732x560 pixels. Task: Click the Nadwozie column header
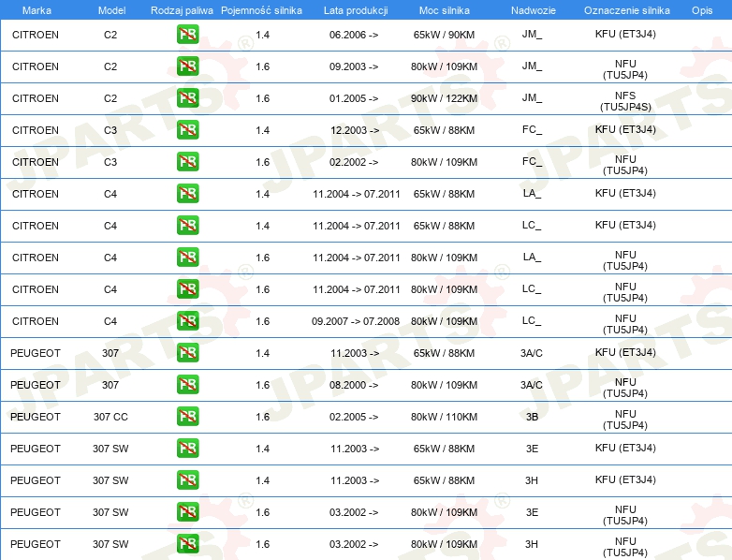point(534,10)
